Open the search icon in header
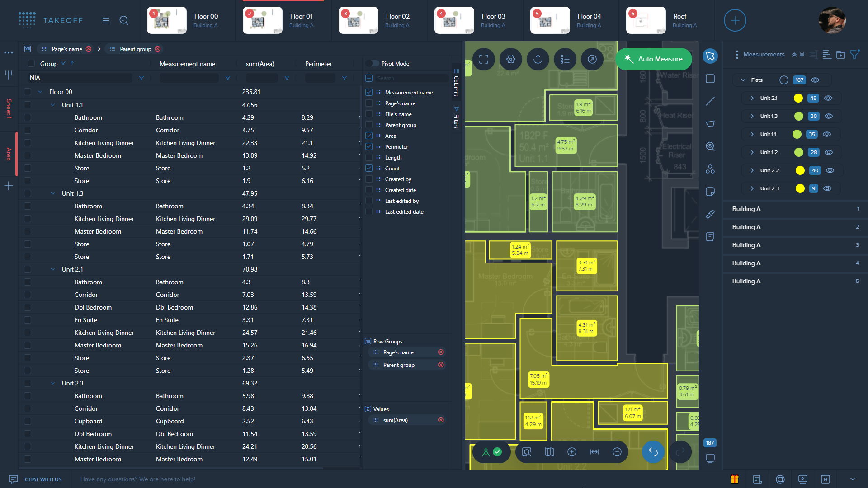Image resolution: width=868 pixels, height=488 pixels. [x=124, y=20]
